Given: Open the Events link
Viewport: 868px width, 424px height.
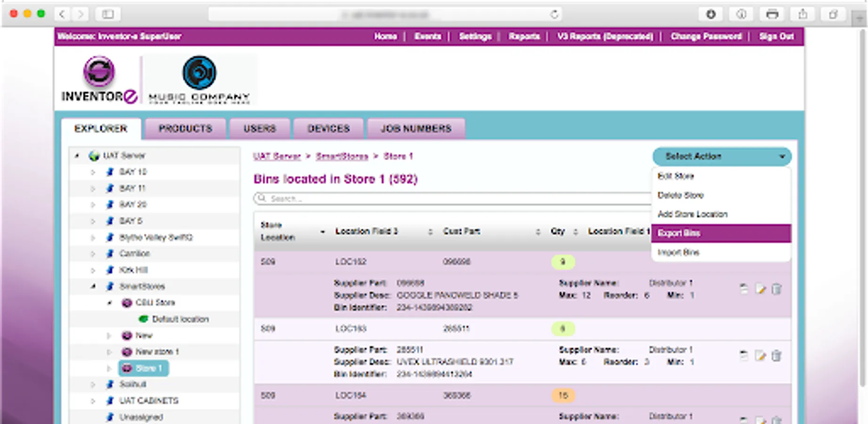Looking at the screenshot, I should [x=428, y=36].
